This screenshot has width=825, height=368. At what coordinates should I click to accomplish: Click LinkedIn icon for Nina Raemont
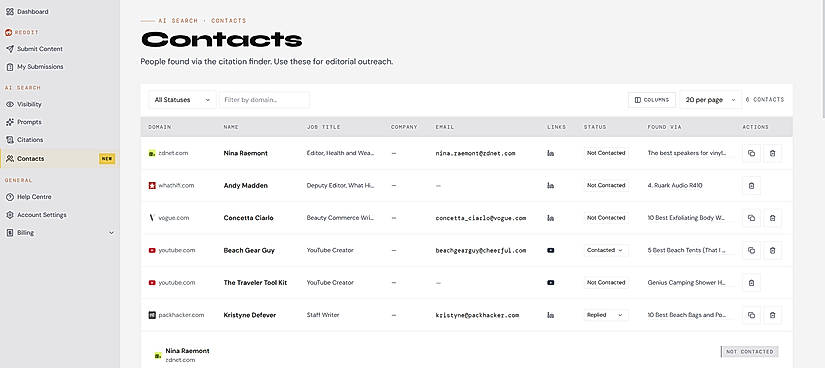550,153
